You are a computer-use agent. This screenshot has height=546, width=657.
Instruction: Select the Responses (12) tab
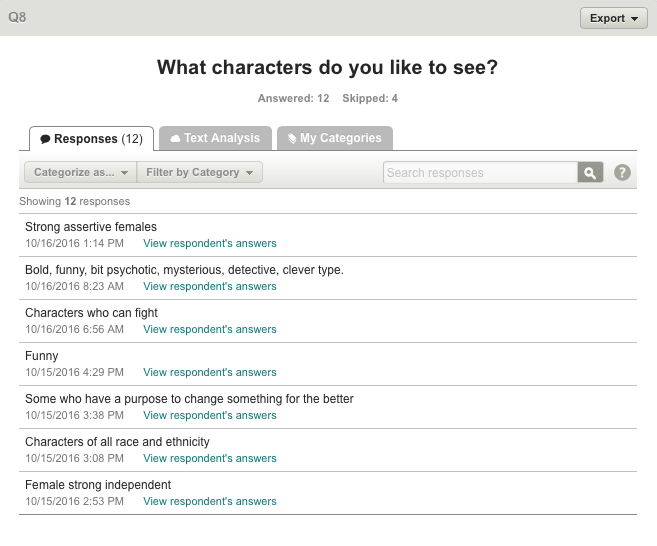pyautogui.click(x=91, y=139)
